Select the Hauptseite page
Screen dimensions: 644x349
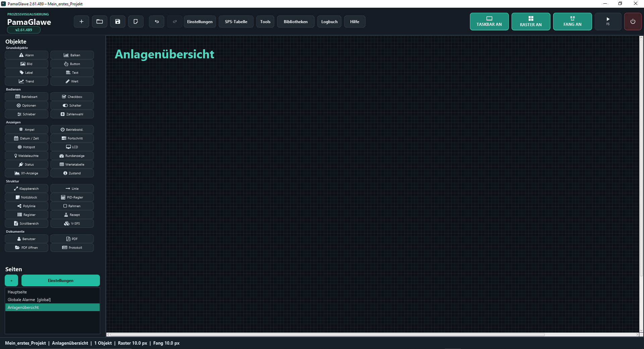(52, 292)
